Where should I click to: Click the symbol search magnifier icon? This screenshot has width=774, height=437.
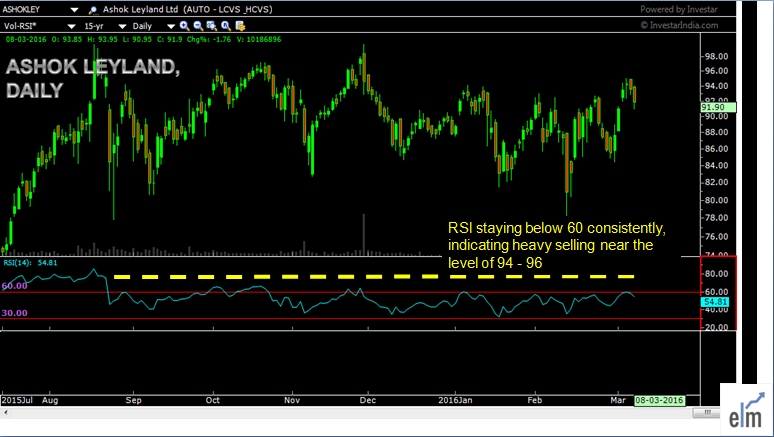click(93, 10)
